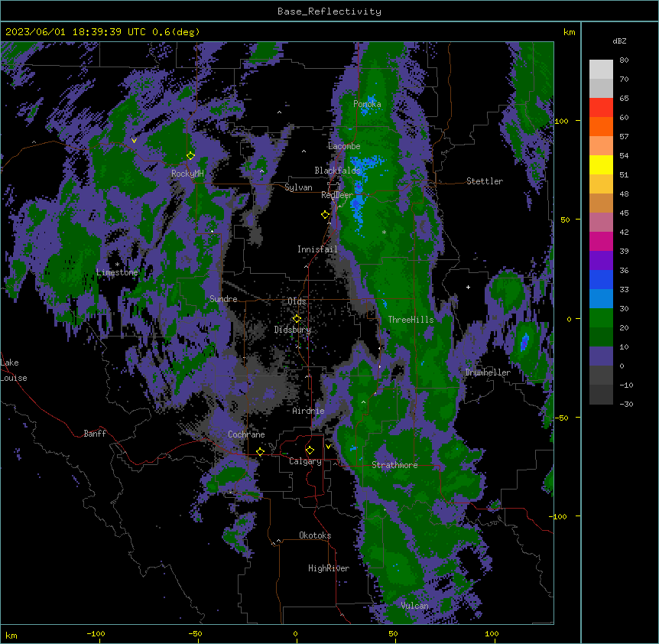Select the slate purple 0-10 dBZ swatch
Image resolution: width=659 pixels, height=644 pixels.
pos(601,356)
